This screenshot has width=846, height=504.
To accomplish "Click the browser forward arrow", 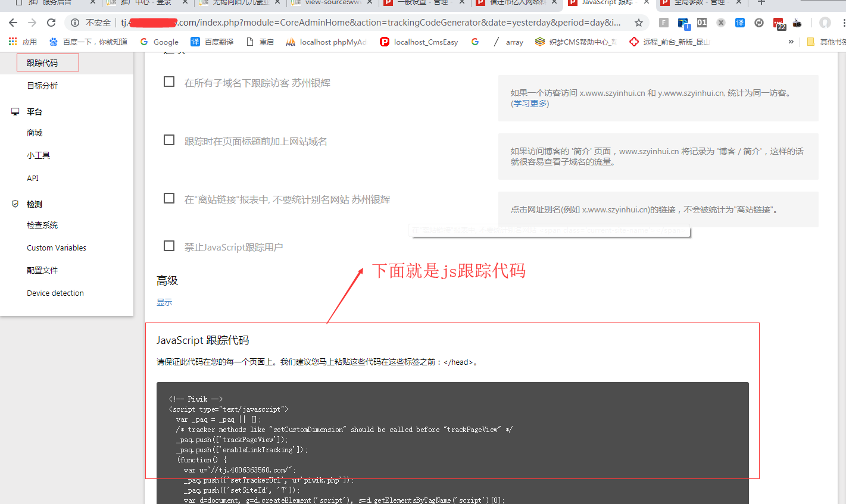I will pyautogui.click(x=32, y=23).
